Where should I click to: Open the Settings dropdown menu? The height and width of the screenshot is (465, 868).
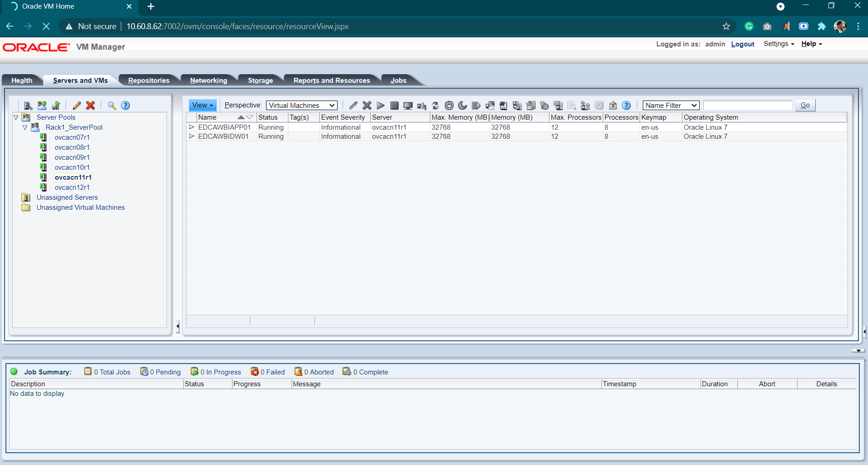tap(779, 44)
